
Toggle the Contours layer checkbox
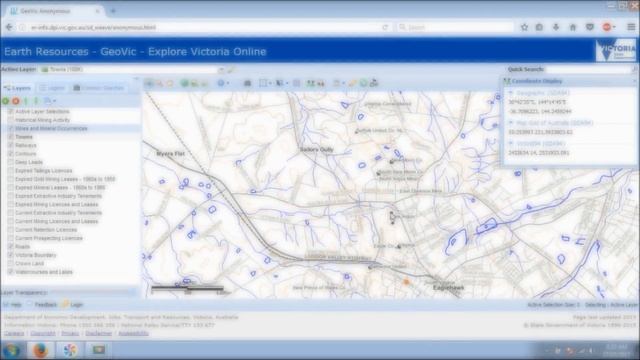point(11,154)
